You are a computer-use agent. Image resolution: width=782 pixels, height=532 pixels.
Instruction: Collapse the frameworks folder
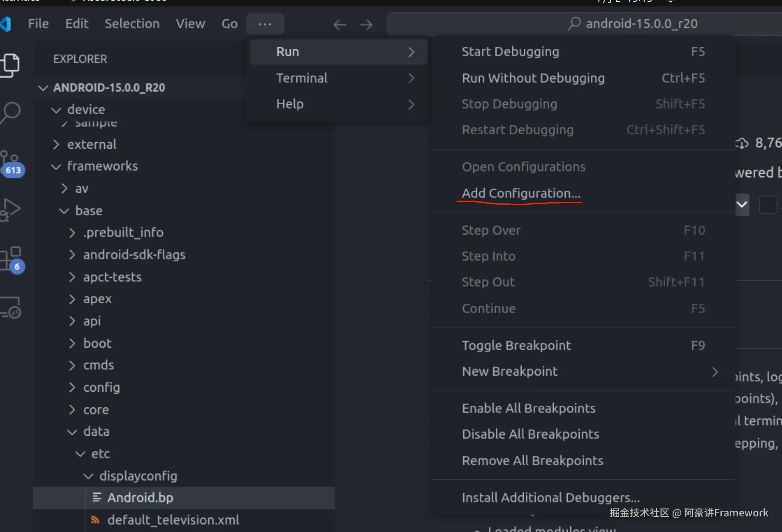102,166
